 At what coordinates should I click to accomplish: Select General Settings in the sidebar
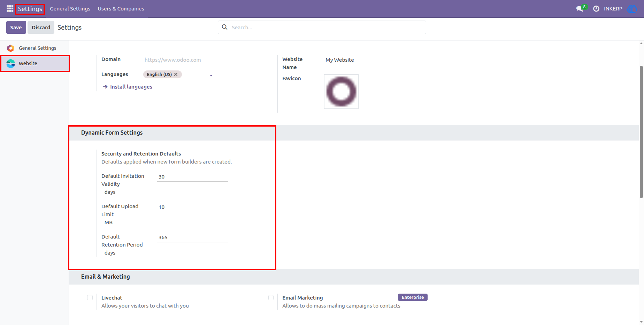tap(34, 48)
